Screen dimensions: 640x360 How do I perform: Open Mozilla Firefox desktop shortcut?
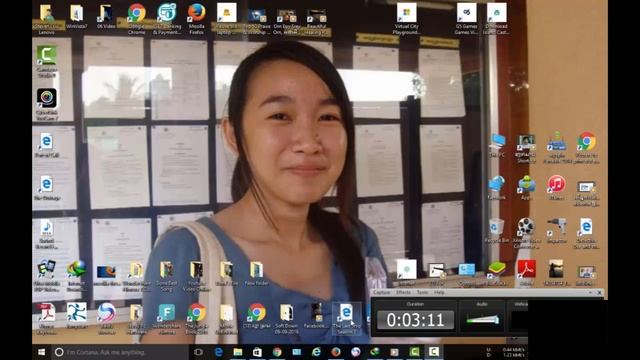[196, 18]
